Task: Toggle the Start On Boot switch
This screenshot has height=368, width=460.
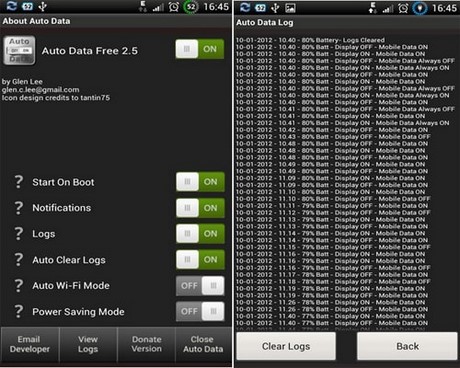Action: [x=200, y=182]
